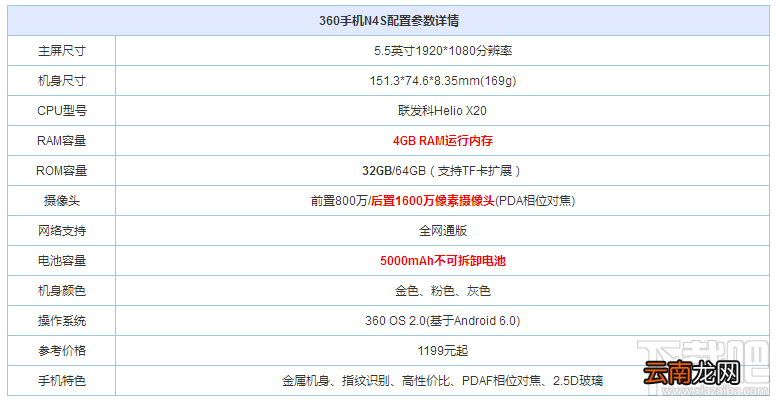Click the 金色、粉色、灰色 value
Image resolution: width=777 pixels, height=401 pixels.
pos(443,290)
